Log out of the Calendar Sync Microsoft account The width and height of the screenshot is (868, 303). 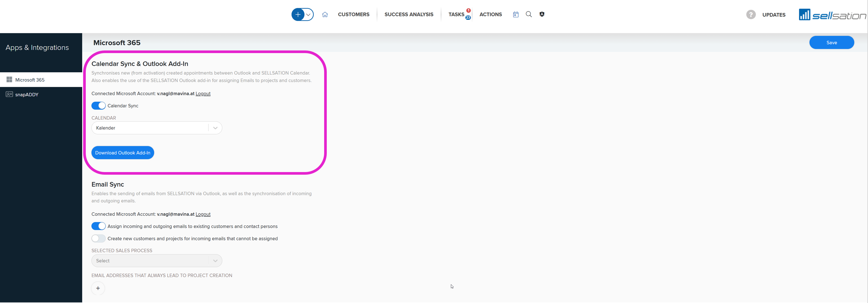pos(203,94)
